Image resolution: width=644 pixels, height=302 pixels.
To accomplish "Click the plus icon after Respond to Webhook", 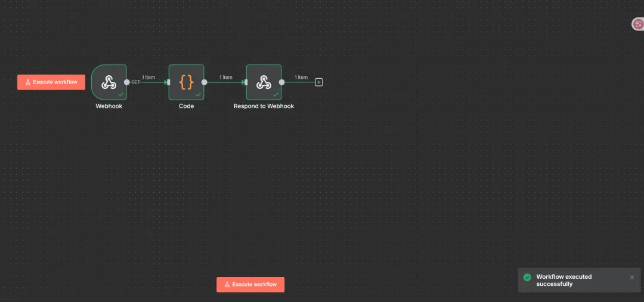I will pos(318,82).
